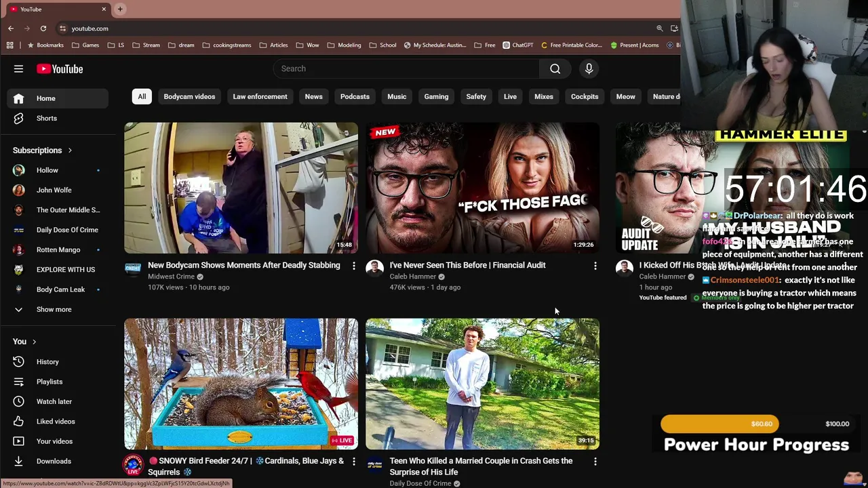Go to Home in sidebar
The height and width of the screenshot is (488, 868).
[x=58, y=98]
